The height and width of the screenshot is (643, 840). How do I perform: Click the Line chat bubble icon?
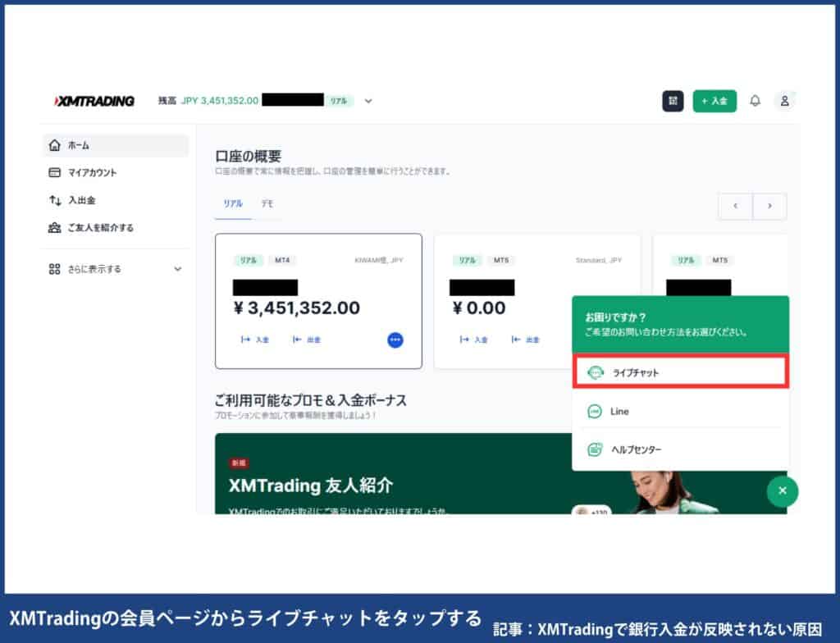(x=595, y=412)
